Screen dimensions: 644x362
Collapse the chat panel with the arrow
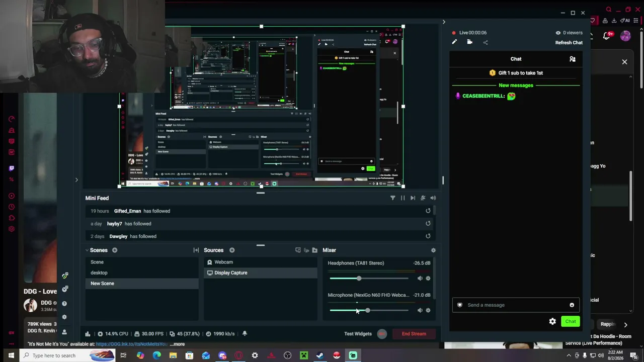[x=443, y=22]
